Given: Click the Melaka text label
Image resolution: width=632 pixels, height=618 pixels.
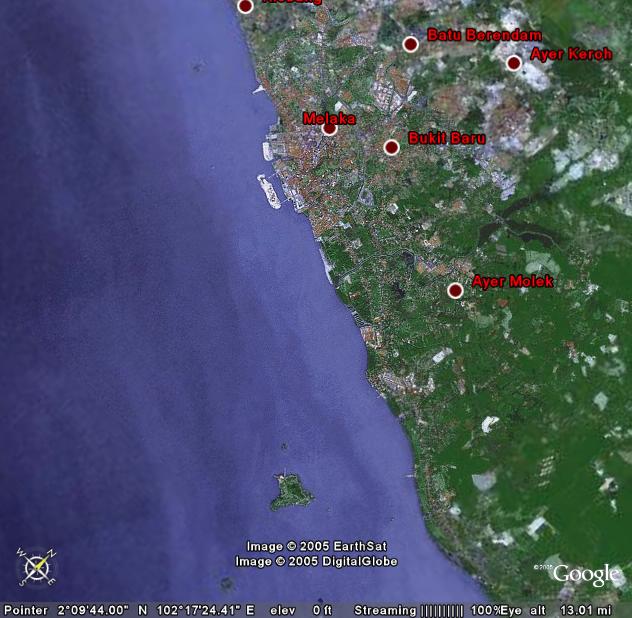Looking at the screenshot, I should [329, 118].
